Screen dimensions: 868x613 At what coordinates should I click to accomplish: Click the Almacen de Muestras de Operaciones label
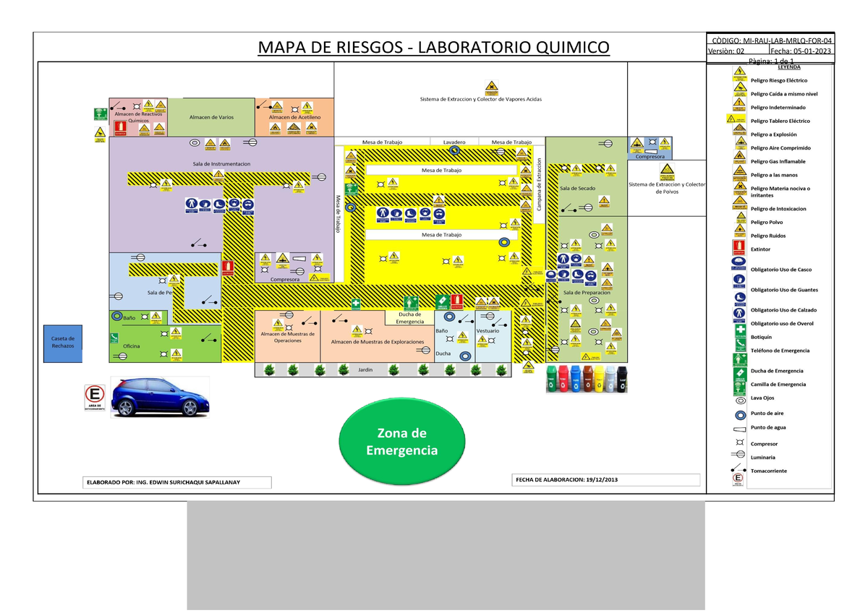click(x=288, y=337)
